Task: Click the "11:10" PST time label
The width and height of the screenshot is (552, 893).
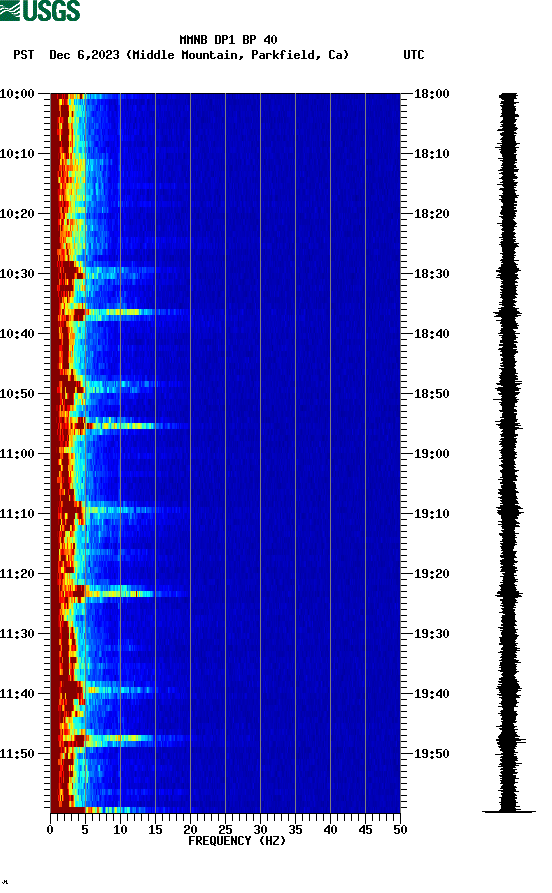Action: pyautogui.click(x=17, y=514)
